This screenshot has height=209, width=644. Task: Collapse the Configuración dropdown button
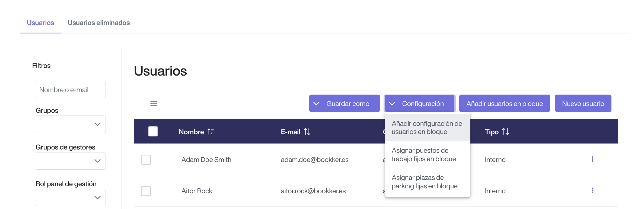(x=419, y=104)
